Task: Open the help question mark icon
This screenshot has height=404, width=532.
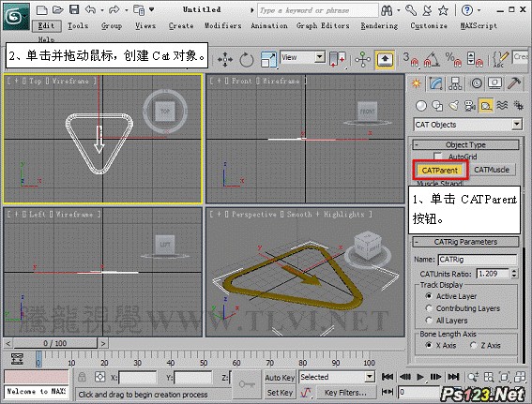Action: pos(467,10)
